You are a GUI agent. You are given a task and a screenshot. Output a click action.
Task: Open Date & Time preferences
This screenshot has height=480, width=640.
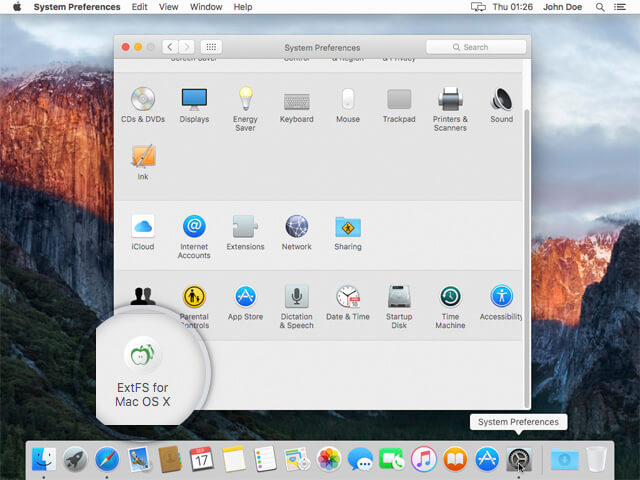pyautogui.click(x=347, y=297)
